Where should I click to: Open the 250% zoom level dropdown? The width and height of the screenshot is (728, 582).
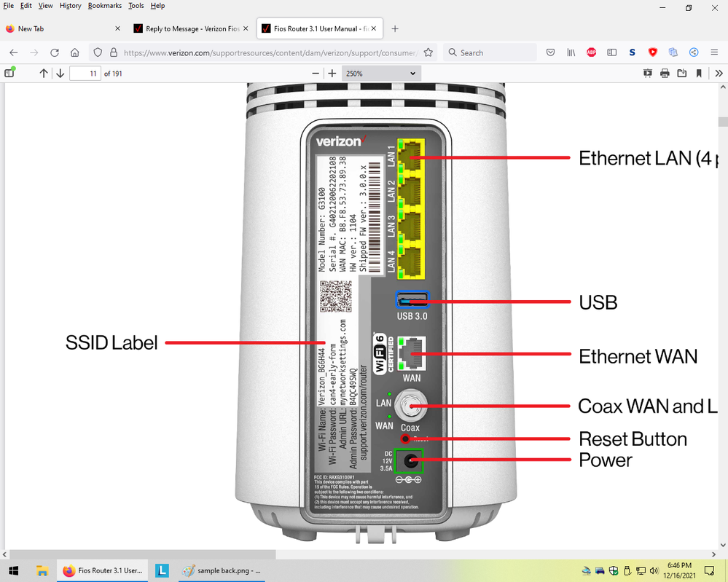381,74
